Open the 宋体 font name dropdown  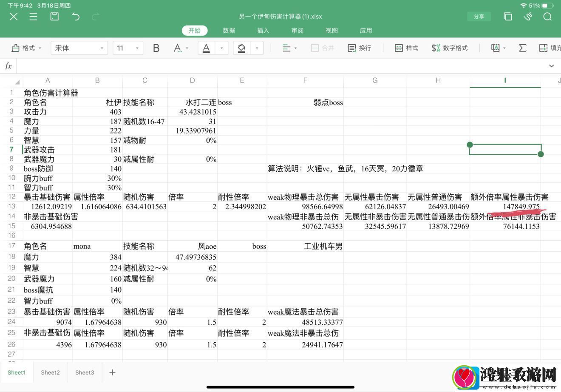(79, 48)
